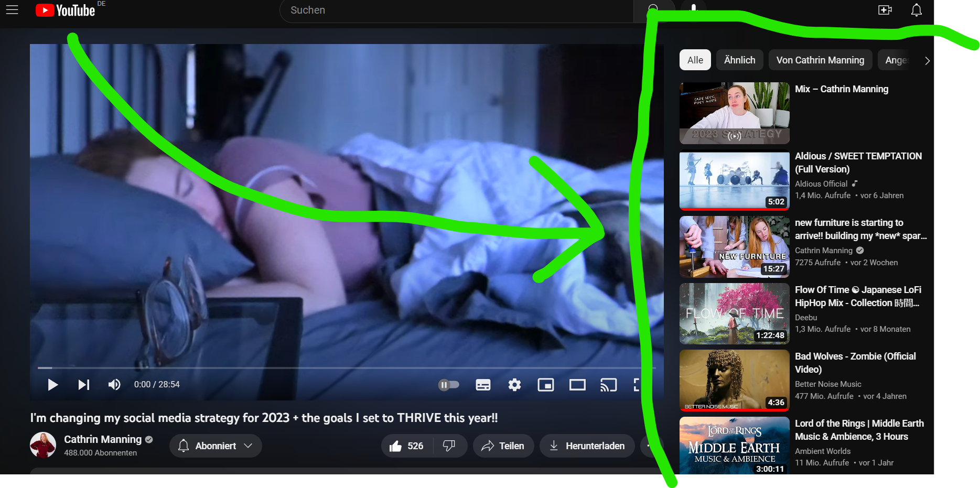The width and height of the screenshot is (980, 488).
Task: Select the Von Cathrin Manning chip
Action: (x=820, y=60)
